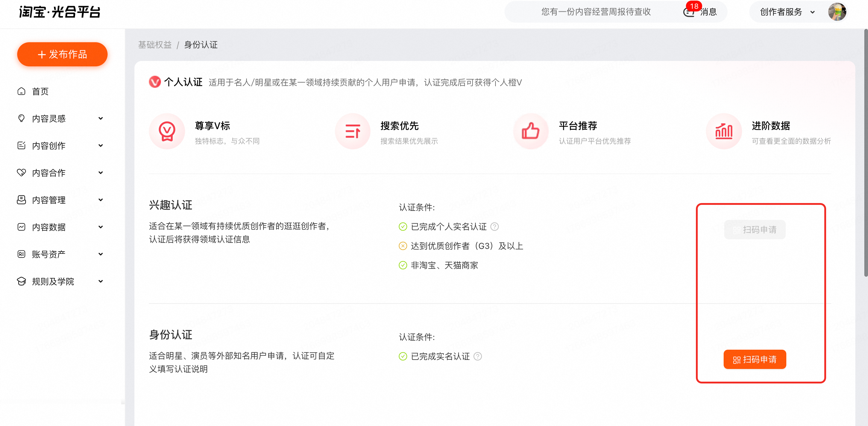Viewport: 868px width, 426px height.
Task: Click the 进阶数据 bar chart icon
Action: 723,131
